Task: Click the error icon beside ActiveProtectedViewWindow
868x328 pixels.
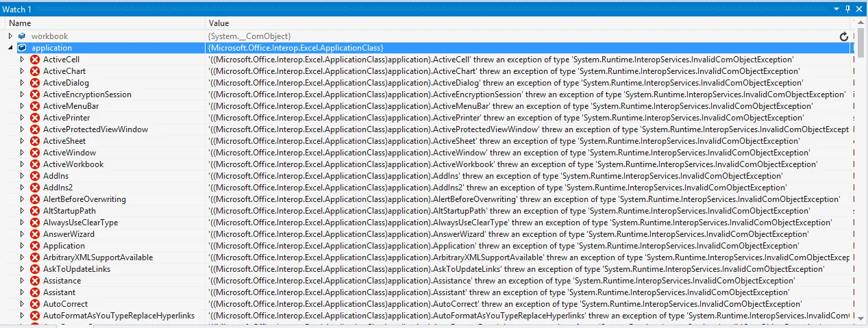Action: pos(35,129)
